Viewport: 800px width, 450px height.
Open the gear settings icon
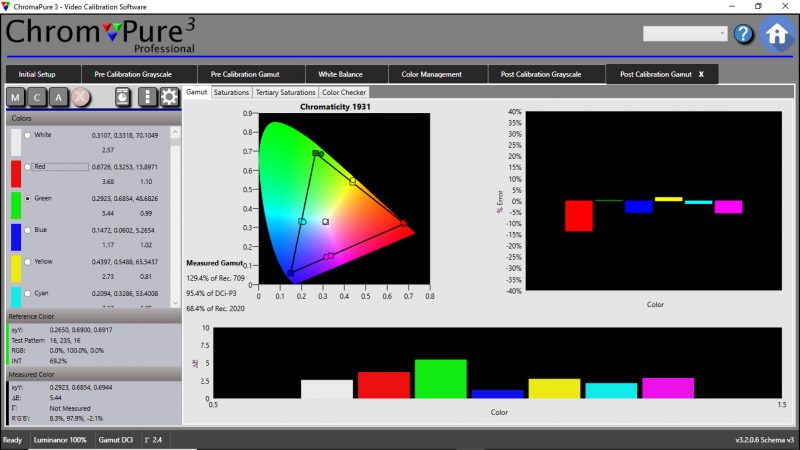click(x=169, y=97)
